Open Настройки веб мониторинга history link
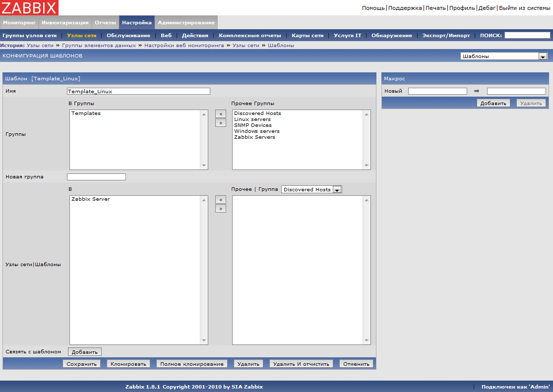This screenshot has height=392, width=553. tap(184, 45)
